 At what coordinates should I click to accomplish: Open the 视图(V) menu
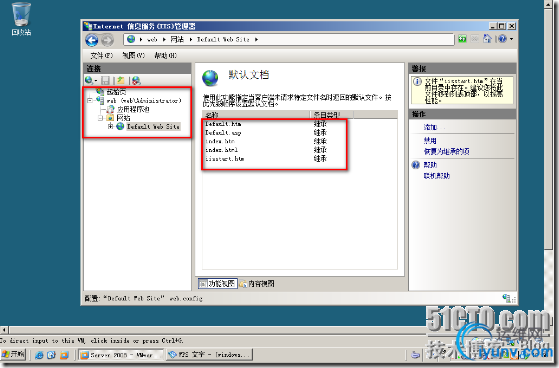(x=133, y=55)
